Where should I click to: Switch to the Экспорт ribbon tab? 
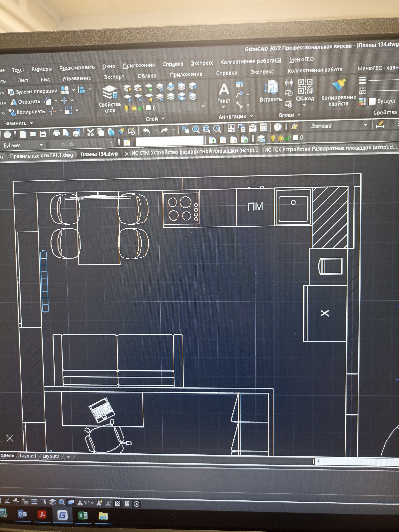(x=114, y=77)
